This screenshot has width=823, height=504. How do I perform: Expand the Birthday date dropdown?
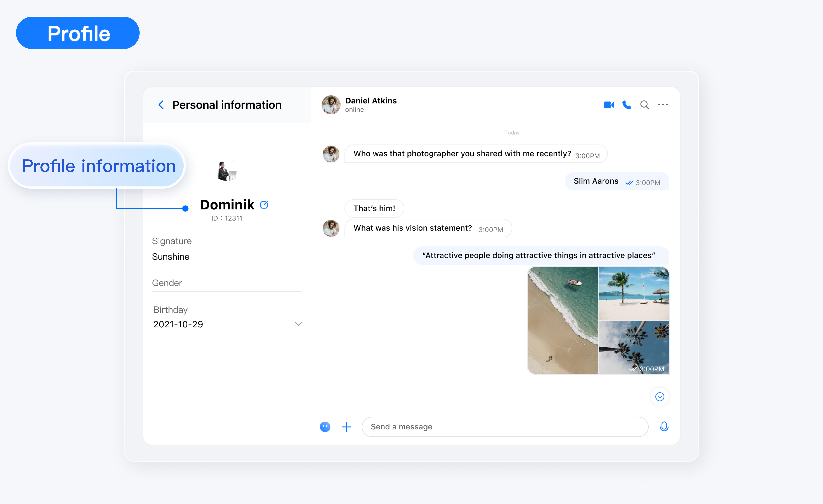(298, 324)
